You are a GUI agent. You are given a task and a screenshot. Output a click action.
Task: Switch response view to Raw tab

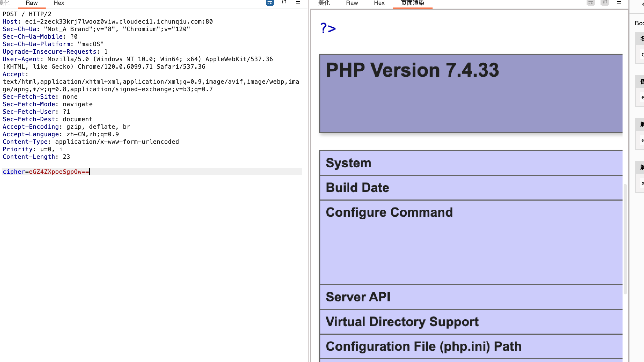(352, 3)
